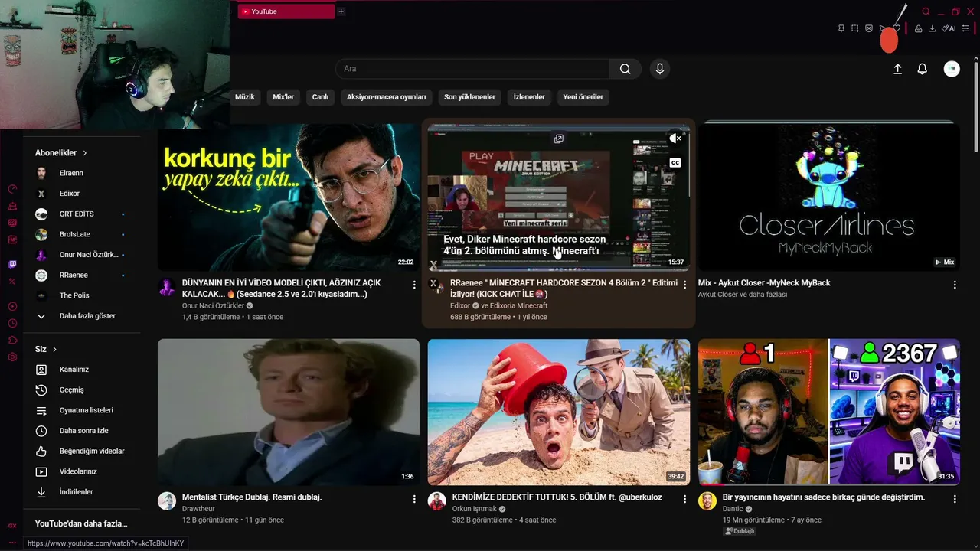Open the AI assistant toolbar icon
Image resolution: width=980 pixels, height=551 pixels.
click(x=949, y=28)
